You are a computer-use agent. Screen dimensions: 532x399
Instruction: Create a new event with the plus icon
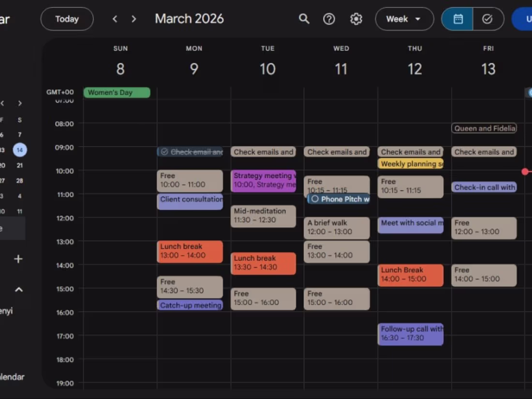coord(18,259)
